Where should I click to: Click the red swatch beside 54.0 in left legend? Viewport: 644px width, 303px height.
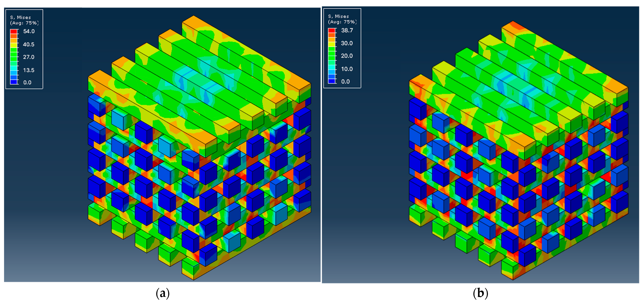pos(14,32)
